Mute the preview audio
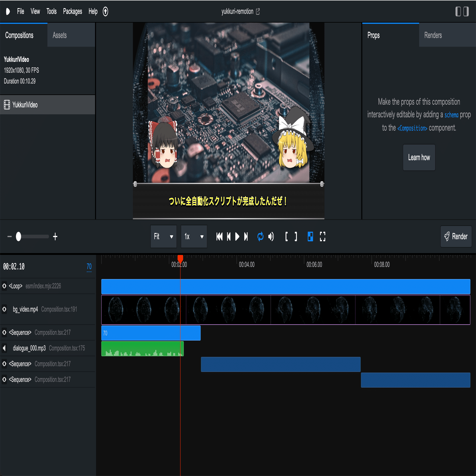The image size is (476, 476). tap(271, 236)
